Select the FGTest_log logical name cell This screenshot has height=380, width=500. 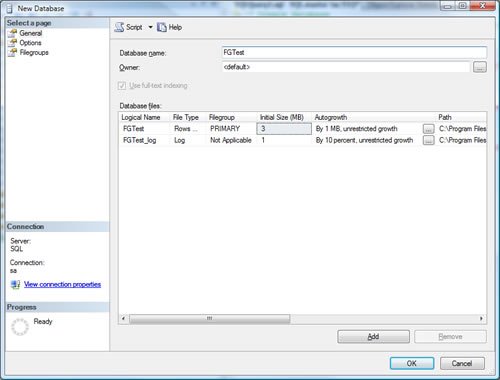point(145,140)
